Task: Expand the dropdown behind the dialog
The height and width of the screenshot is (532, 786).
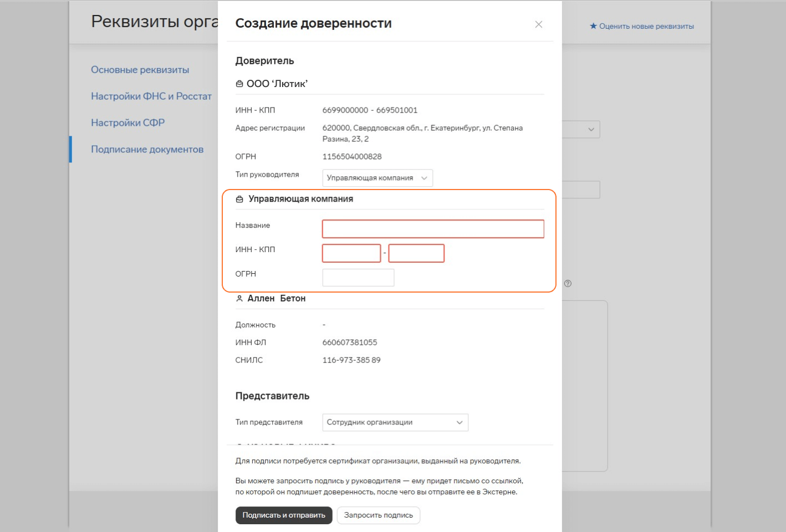Action: (x=581, y=130)
